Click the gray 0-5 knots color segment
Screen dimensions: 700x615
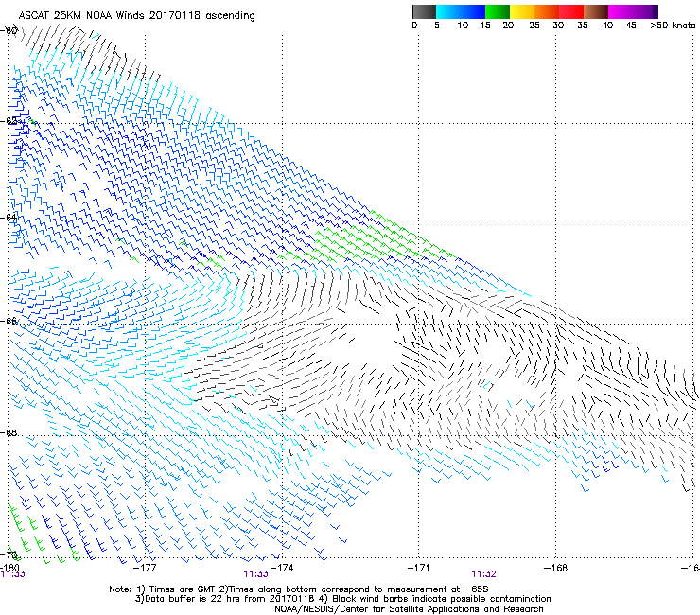click(424, 11)
